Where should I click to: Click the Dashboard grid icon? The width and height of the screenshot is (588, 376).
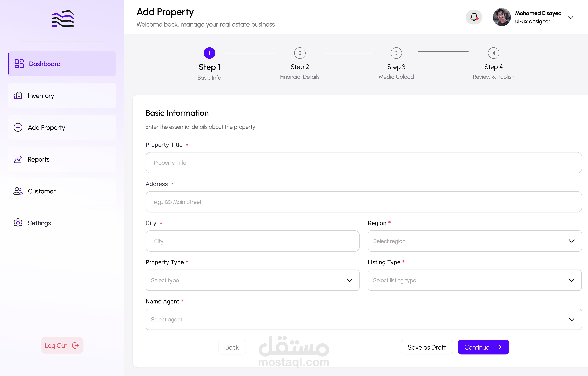click(x=19, y=64)
